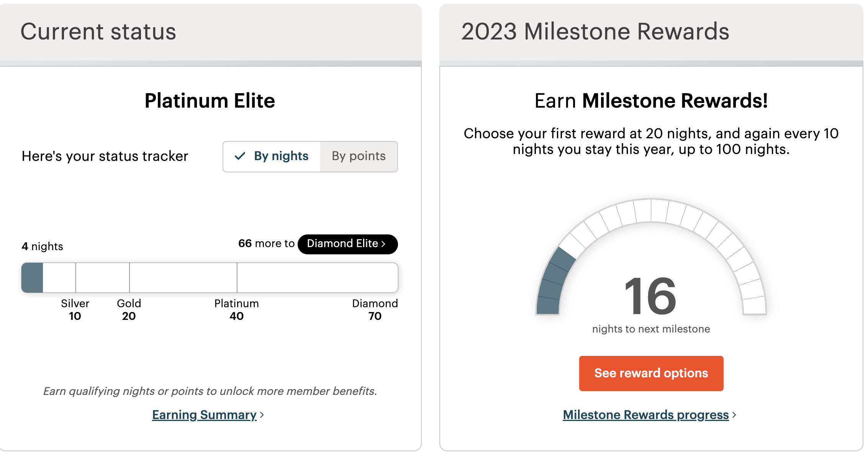Click the checkmark icon inside By nights
Viewport: 868px width, 452px height.
[x=240, y=156]
